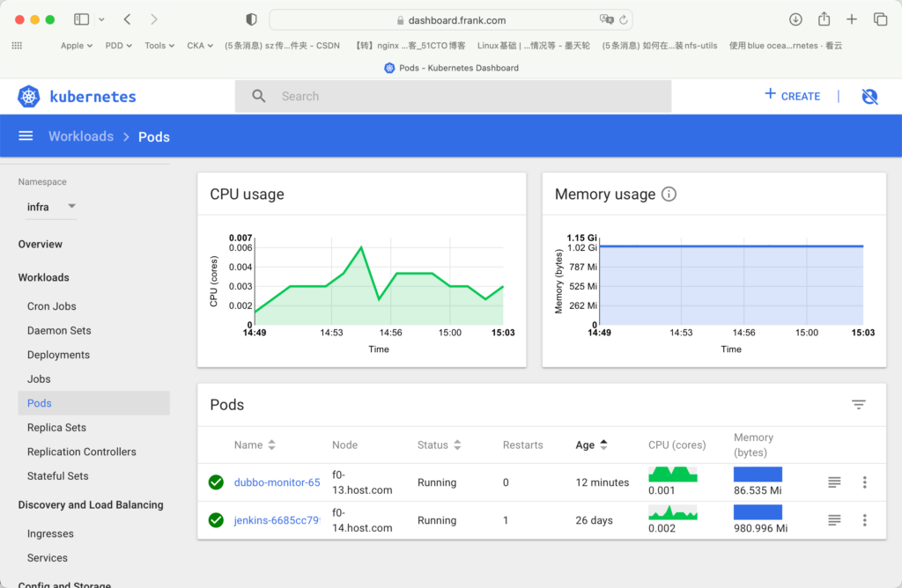Click Workloads in the breadcrumb
The height and width of the screenshot is (588, 902).
(x=81, y=136)
